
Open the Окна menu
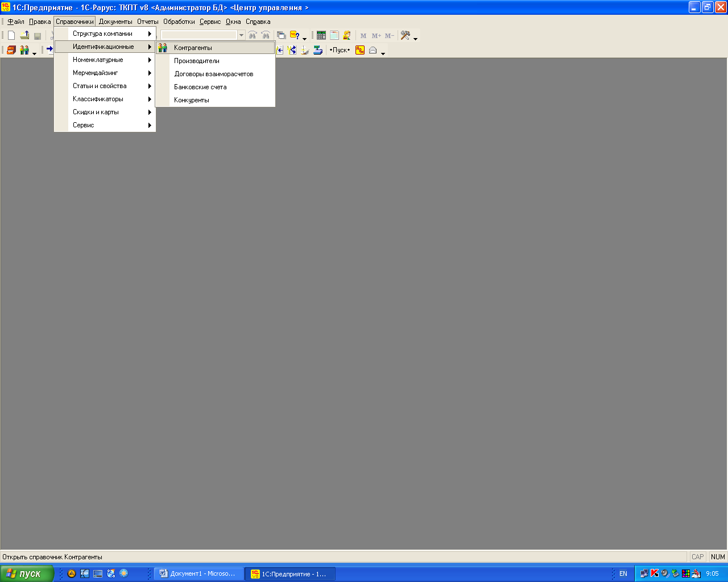pos(233,22)
